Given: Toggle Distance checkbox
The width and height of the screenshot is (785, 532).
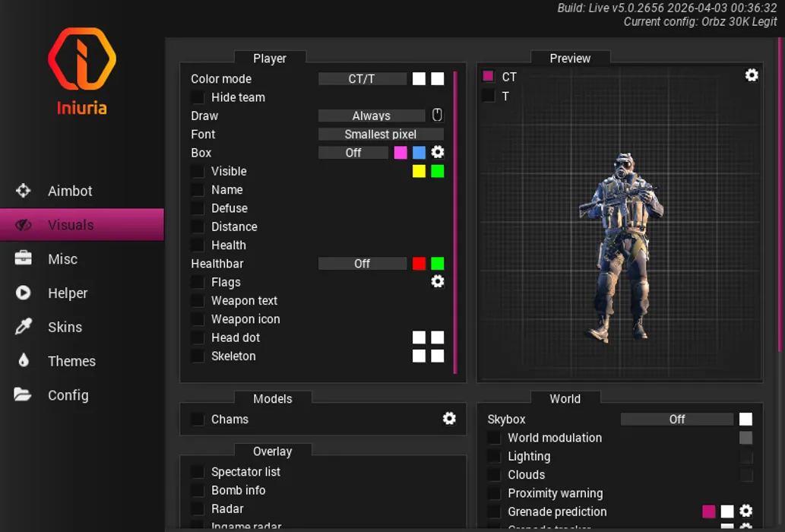Looking at the screenshot, I should 198,226.
